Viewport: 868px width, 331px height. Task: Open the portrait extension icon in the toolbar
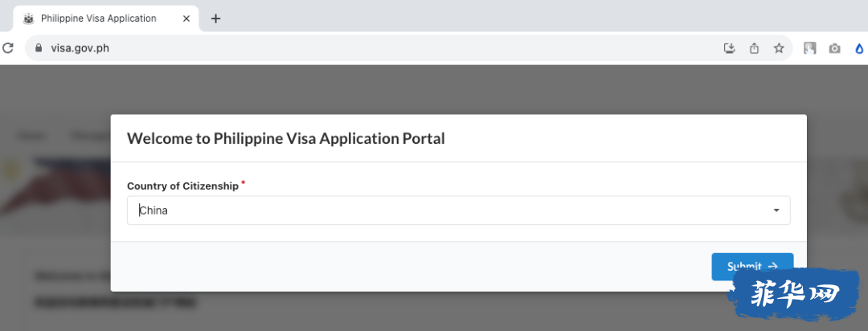point(810,48)
